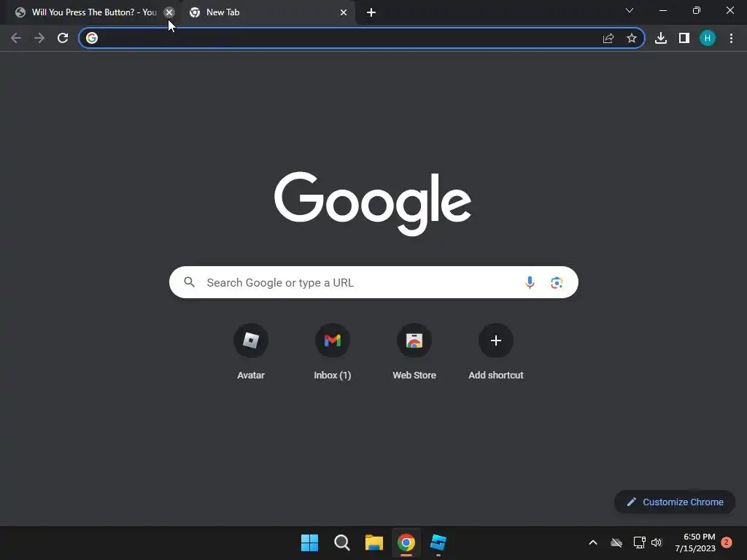
Task: Open the volume speaker control
Action: 657,542
